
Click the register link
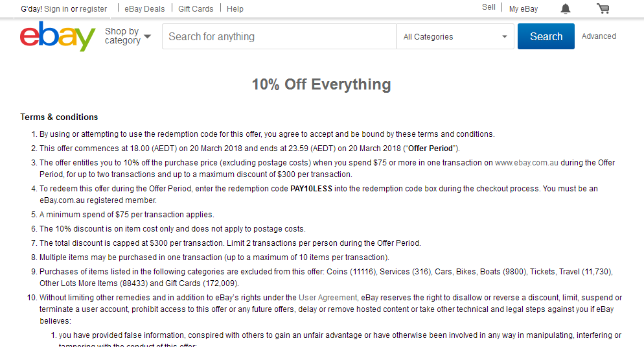click(x=93, y=8)
